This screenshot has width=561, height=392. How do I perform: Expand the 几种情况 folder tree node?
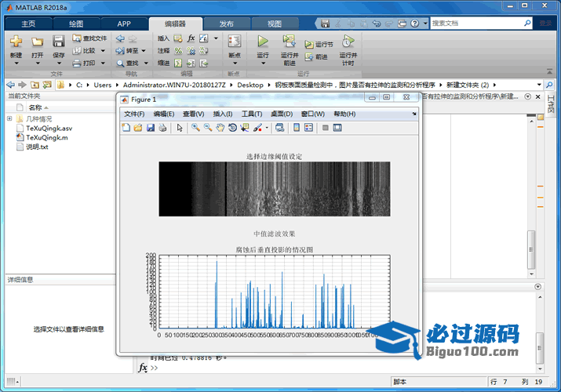point(9,118)
